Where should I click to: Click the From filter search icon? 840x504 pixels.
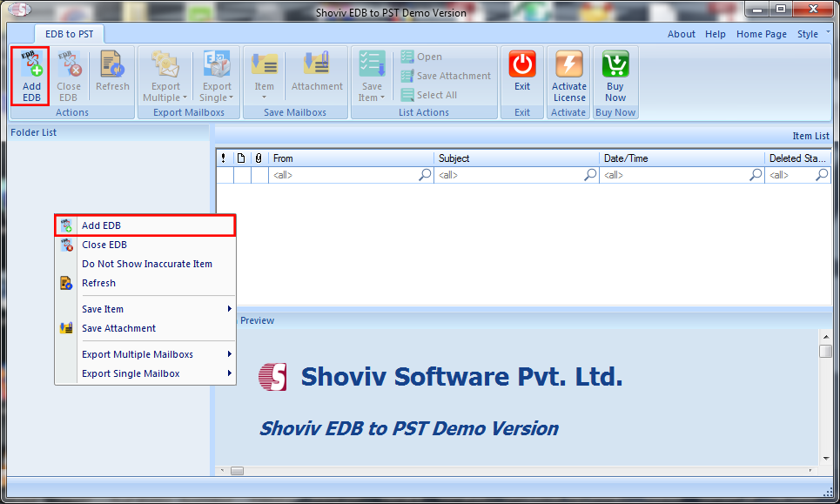tap(425, 175)
